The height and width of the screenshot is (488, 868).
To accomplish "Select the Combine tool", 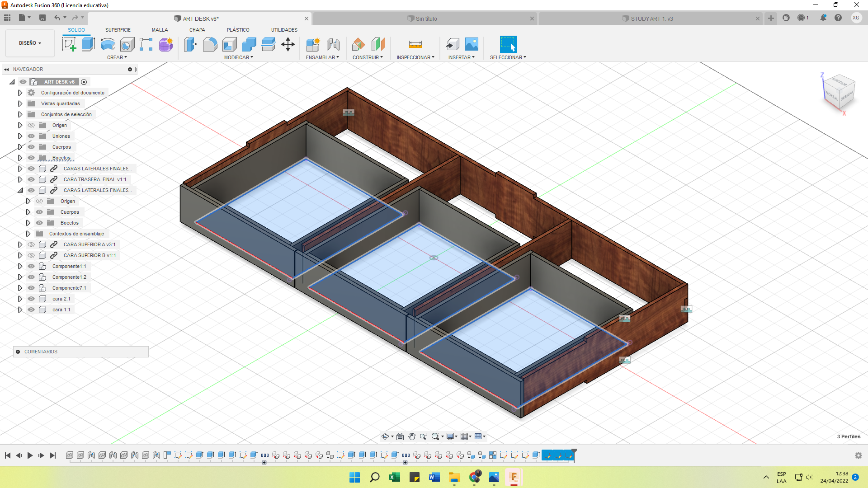I will point(249,44).
